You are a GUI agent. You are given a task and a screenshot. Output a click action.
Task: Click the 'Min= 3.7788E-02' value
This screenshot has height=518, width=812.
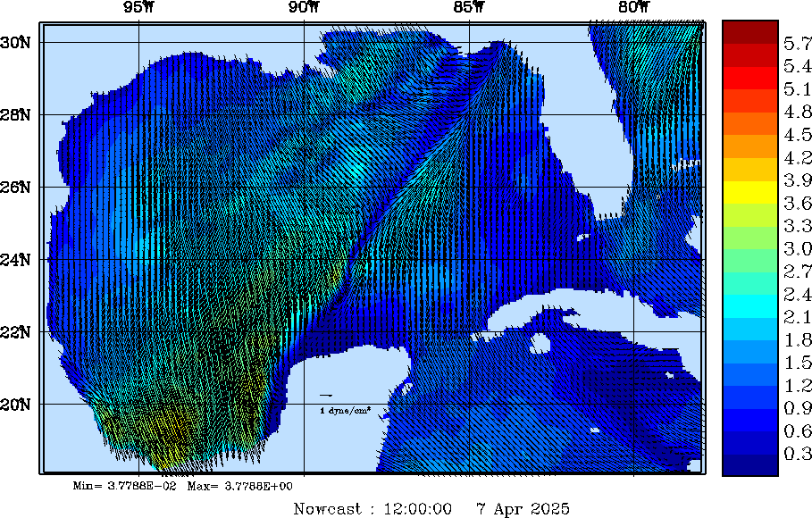(124, 487)
